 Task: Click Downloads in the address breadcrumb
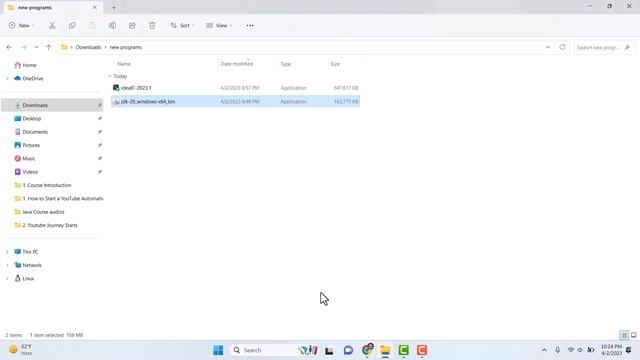(88, 47)
